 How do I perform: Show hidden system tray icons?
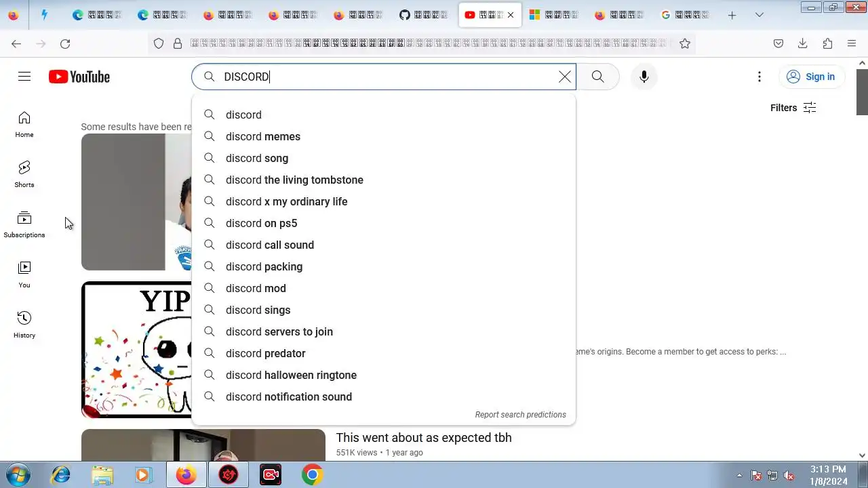[x=739, y=476]
